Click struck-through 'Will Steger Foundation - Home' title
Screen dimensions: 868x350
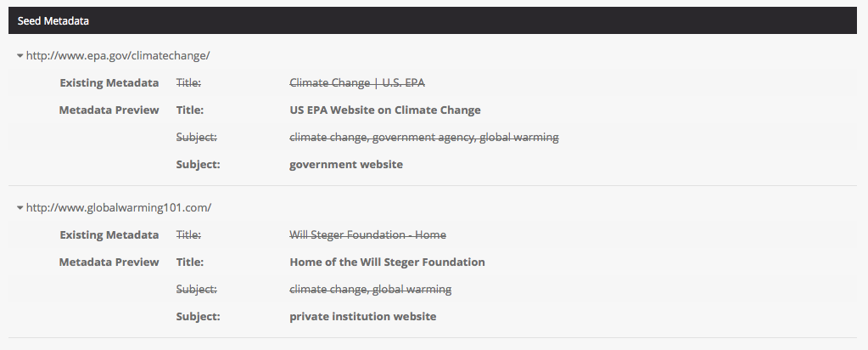[367, 235]
